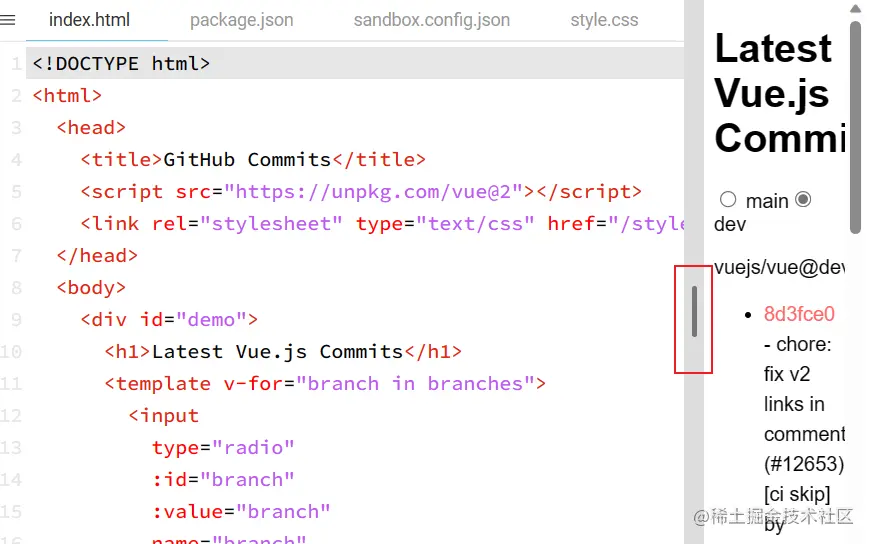Click the v-for "branch in branches" value
The image size is (871, 544).
click(x=415, y=384)
